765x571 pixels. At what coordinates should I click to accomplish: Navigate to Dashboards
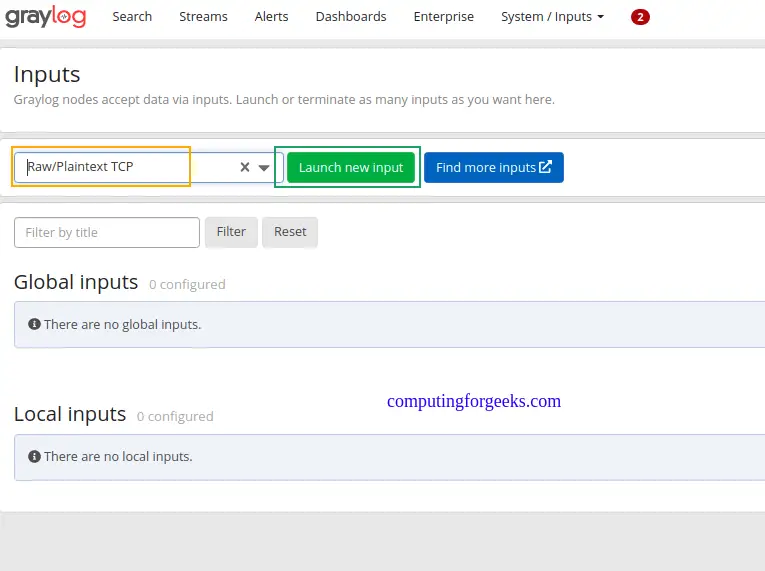pyautogui.click(x=351, y=17)
